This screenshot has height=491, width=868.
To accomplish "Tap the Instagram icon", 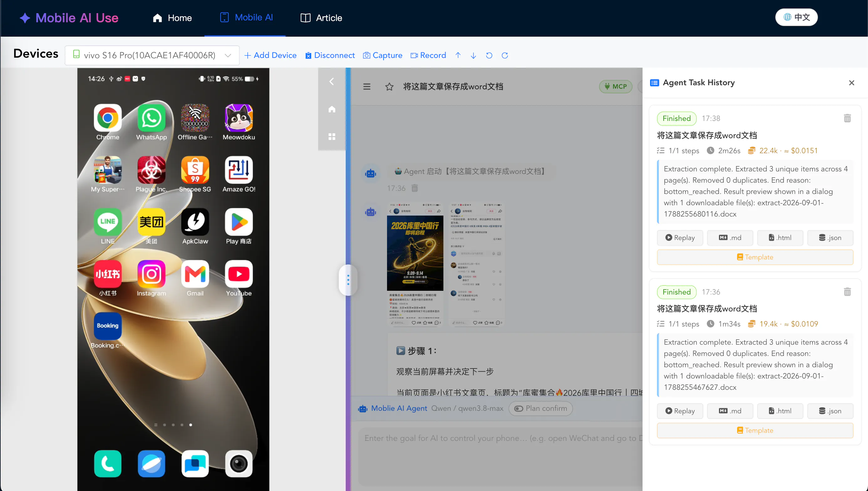I will point(151,274).
